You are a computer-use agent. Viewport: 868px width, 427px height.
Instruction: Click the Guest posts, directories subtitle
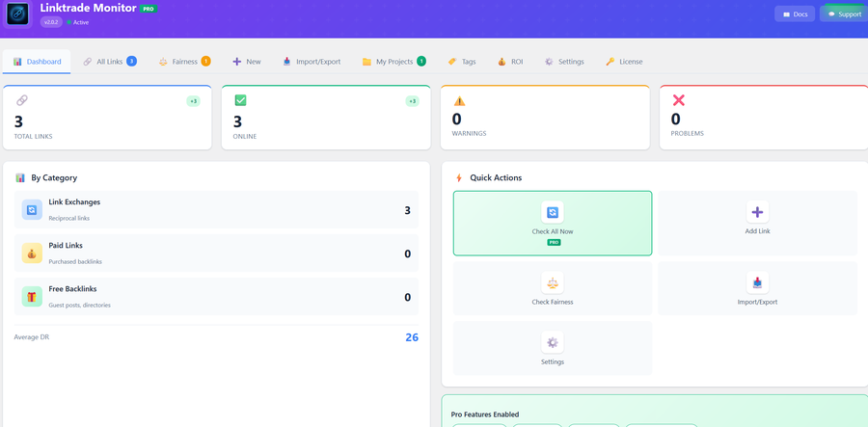80,306
